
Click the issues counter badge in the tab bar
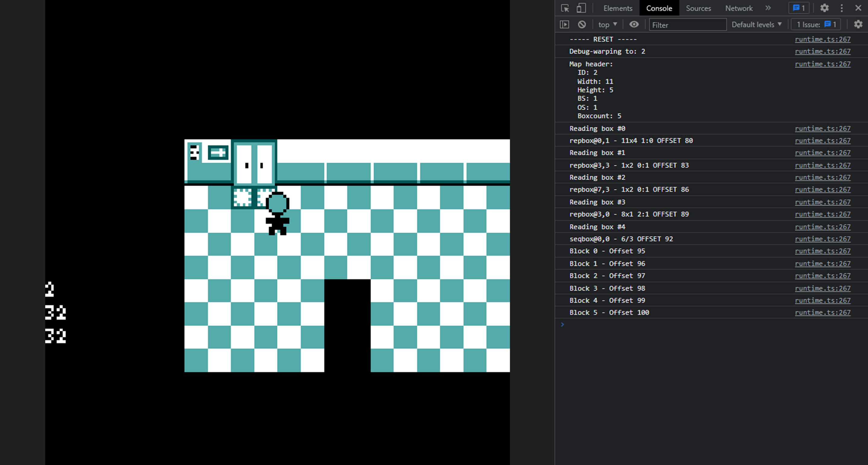pos(799,8)
